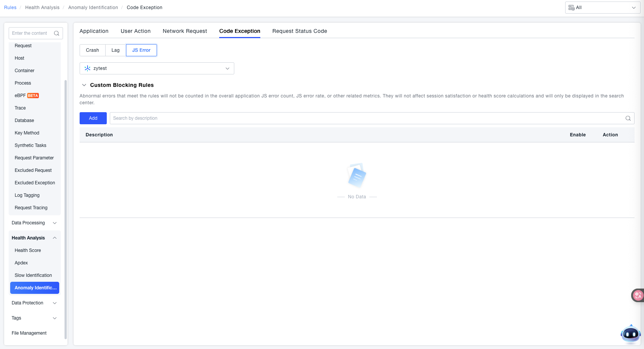Click the sidebar search magnifier icon
644x349 pixels.
[57, 33]
